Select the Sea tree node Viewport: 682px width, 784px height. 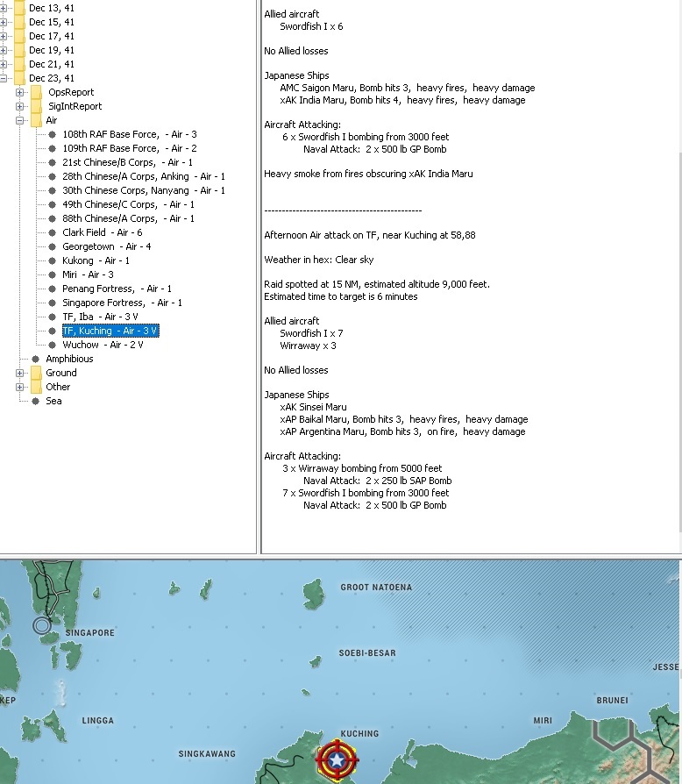pos(53,401)
